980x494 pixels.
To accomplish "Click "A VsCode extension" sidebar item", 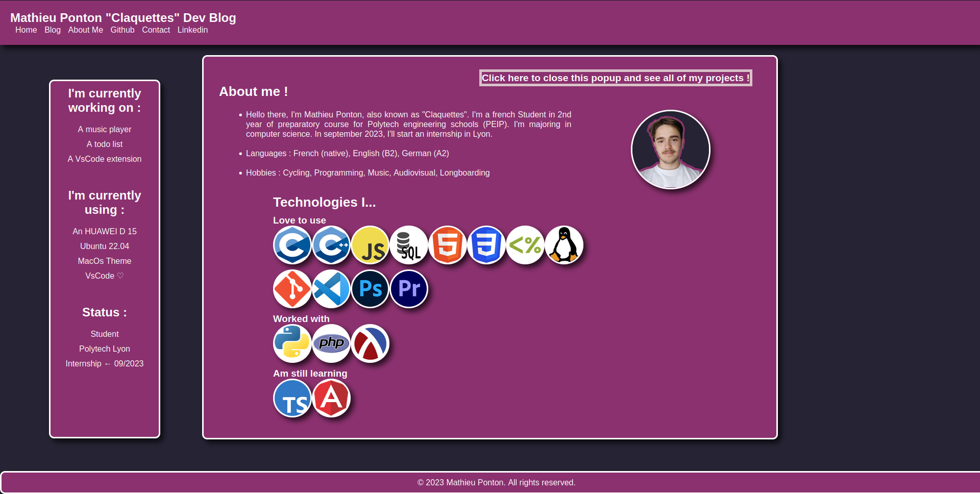I will pyautogui.click(x=105, y=159).
